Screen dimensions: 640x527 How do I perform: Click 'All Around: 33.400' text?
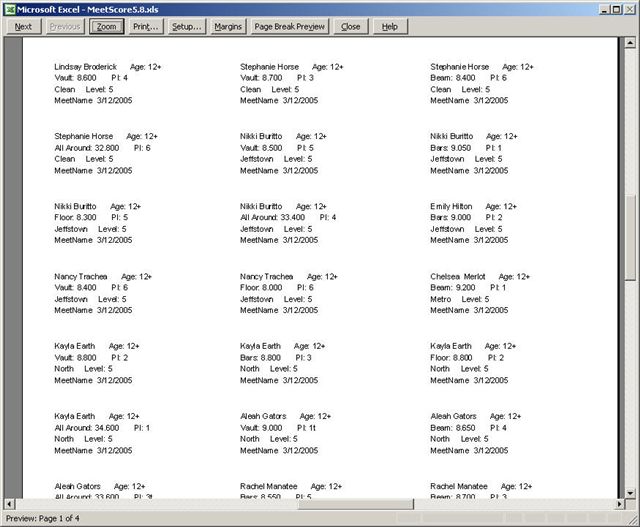point(273,218)
